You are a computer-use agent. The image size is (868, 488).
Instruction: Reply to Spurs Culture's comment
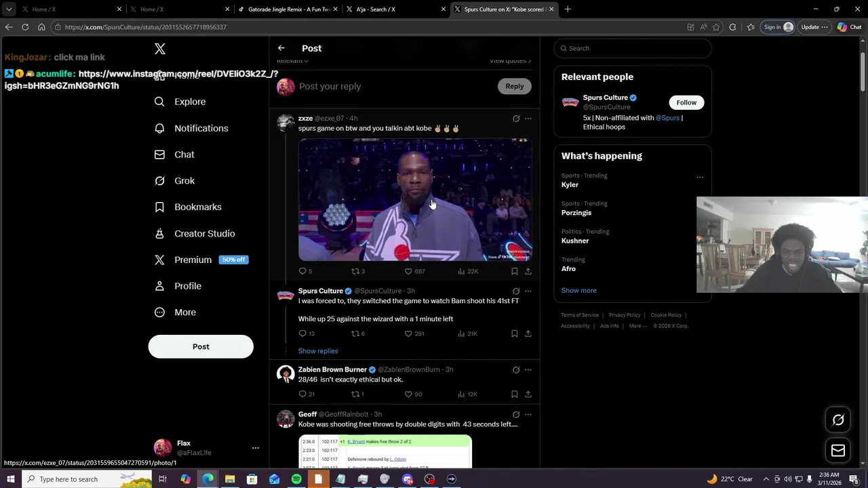[307, 333]
